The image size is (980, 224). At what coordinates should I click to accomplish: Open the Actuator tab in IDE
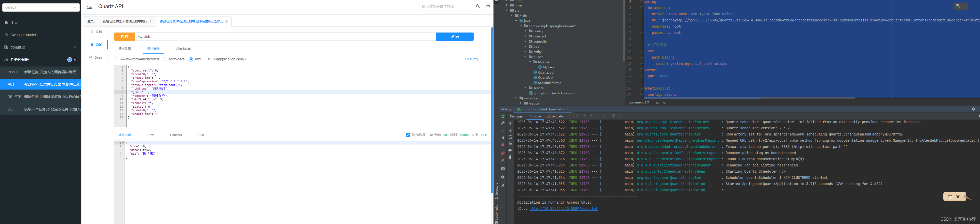pos(556,116)
